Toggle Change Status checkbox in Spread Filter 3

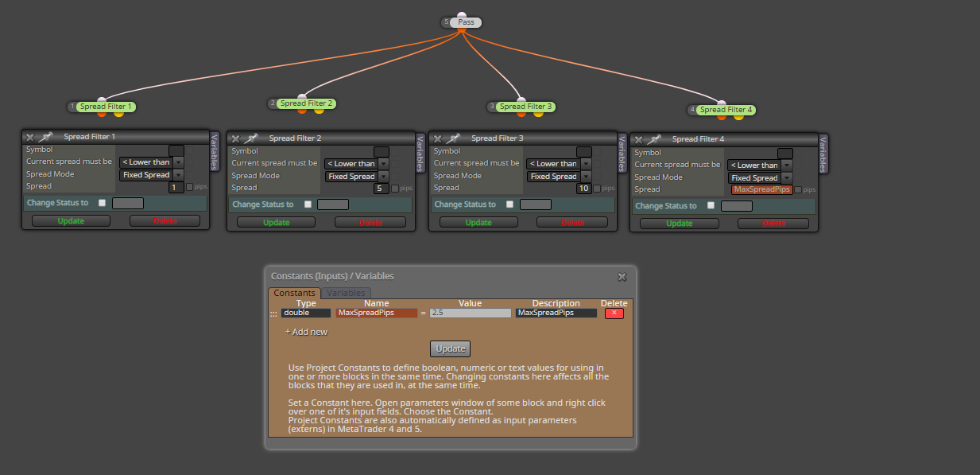pos(509,204)
